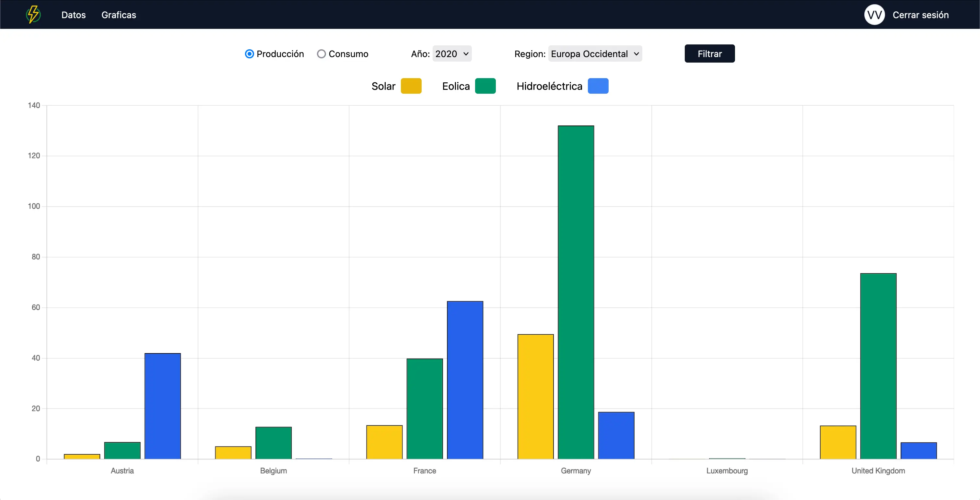Image resolution: width=980 pixels, height=500 pixels.
Task: Click the Eolica legend text
Action: [456, 86]
